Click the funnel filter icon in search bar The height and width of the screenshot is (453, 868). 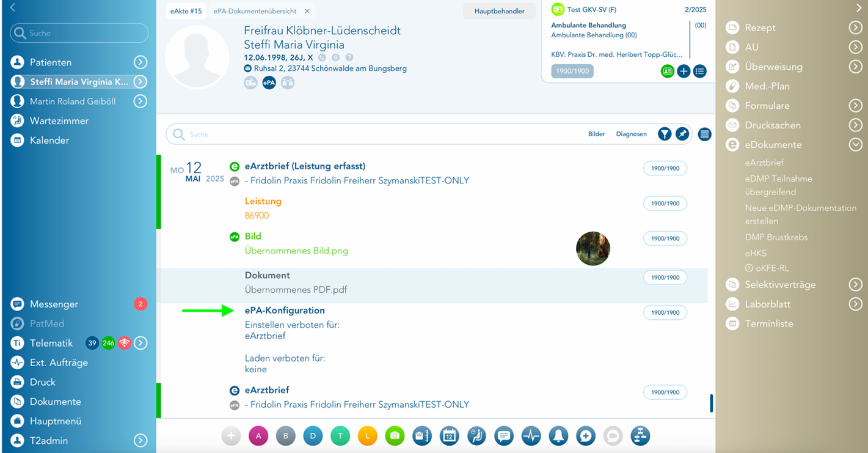tap(665, 134)
